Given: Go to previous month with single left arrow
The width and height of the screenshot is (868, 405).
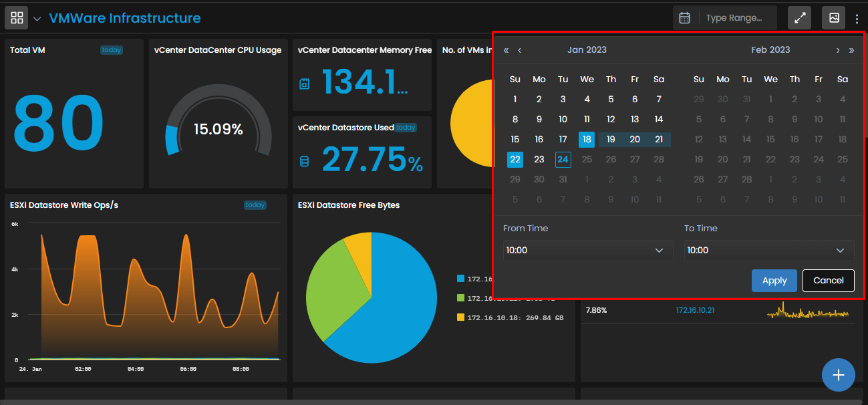Looking at the screenshot, I should pos(520,50).
